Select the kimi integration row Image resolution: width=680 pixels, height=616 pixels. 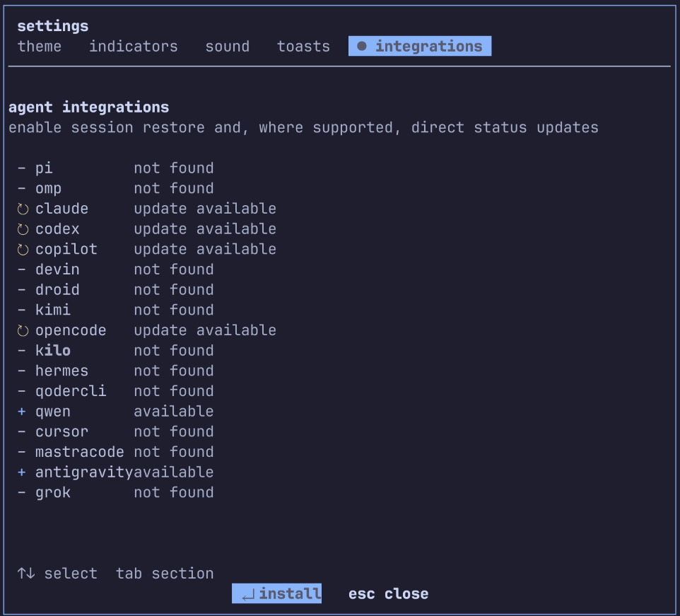pos(116,310)
